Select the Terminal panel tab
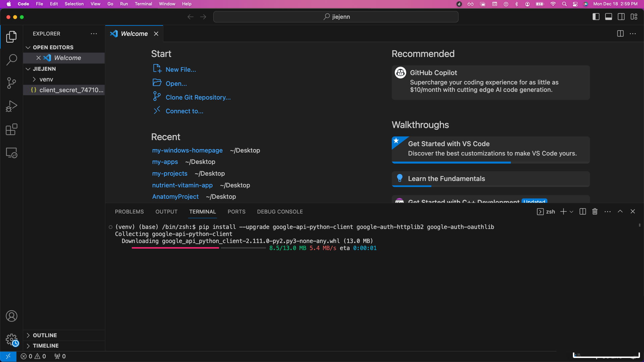 tap(202, 212)
